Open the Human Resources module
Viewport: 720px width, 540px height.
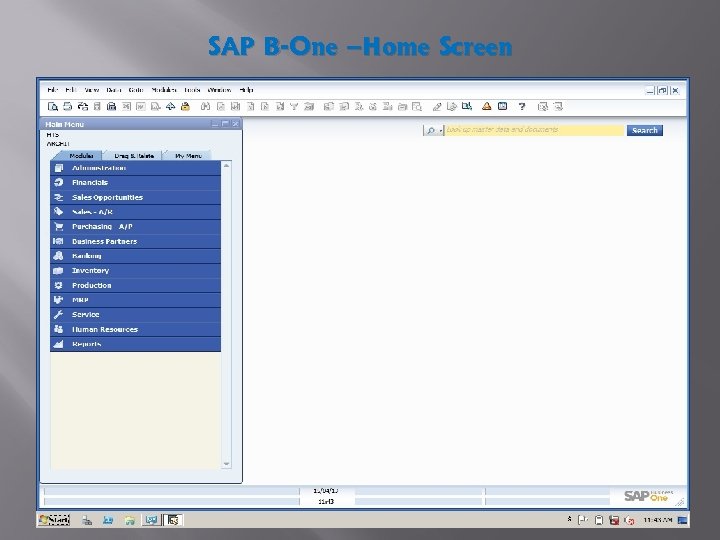pos(135,330)
